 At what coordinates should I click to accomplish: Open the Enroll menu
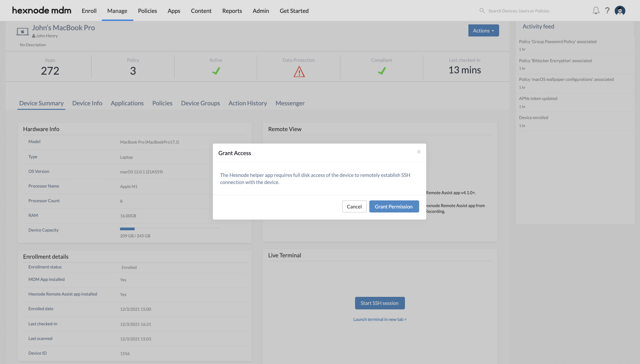click(x=89, y=11)
